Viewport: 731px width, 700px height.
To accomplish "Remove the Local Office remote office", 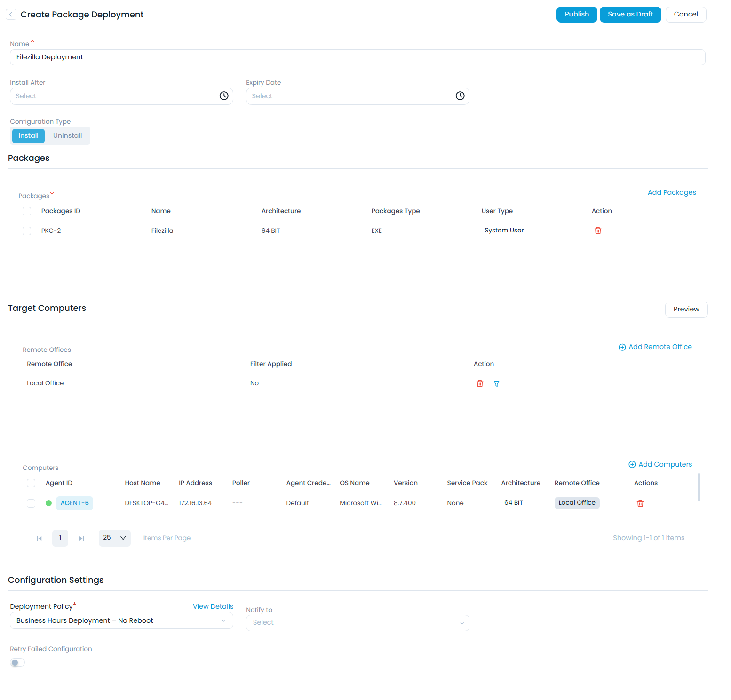I will (479, 383).
